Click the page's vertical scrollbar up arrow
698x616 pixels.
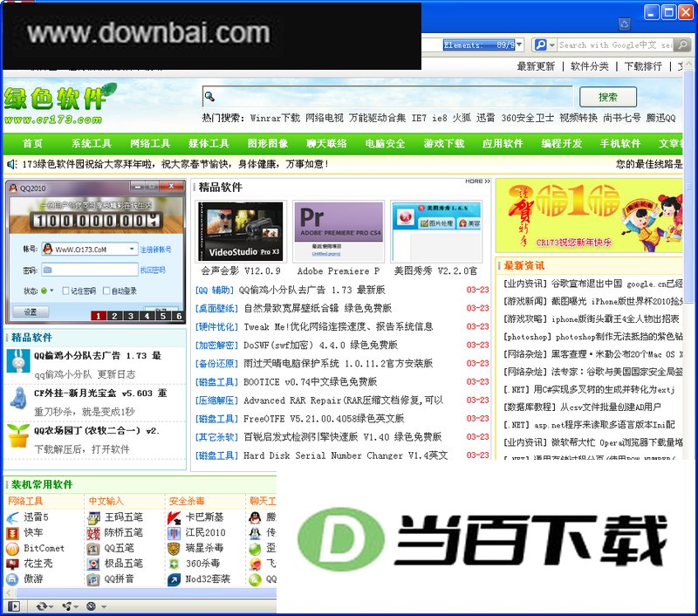click(689, 65)
